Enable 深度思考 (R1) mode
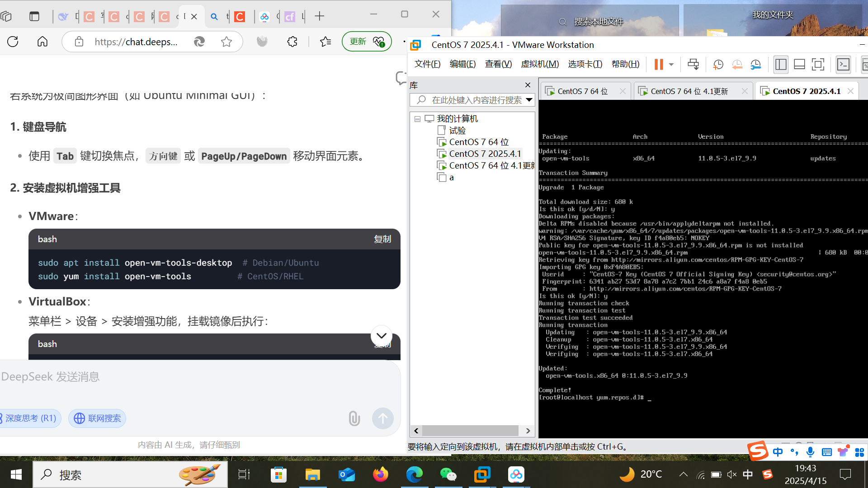 30,418
